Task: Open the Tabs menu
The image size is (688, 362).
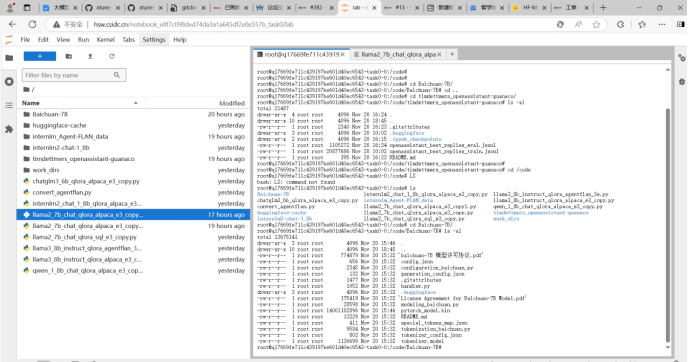Action: 129,39
